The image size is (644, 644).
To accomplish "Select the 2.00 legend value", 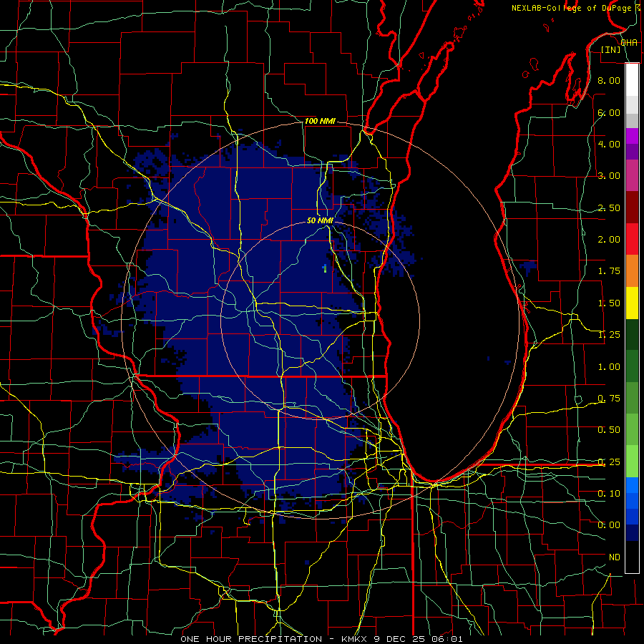I will pyautogui.click(x=609, y=240).
